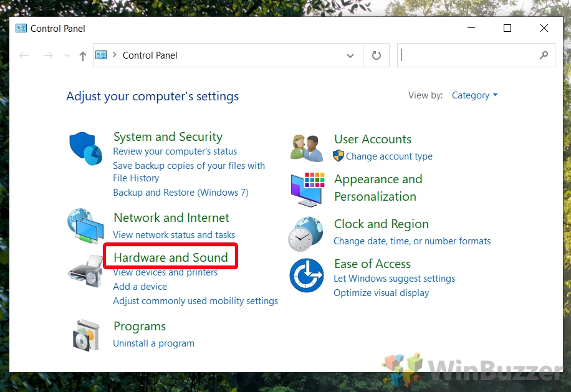Image resolution: width=571 pixels, height=392 pixels.
Task: Click the Add a device link
Action: [140, 287]
